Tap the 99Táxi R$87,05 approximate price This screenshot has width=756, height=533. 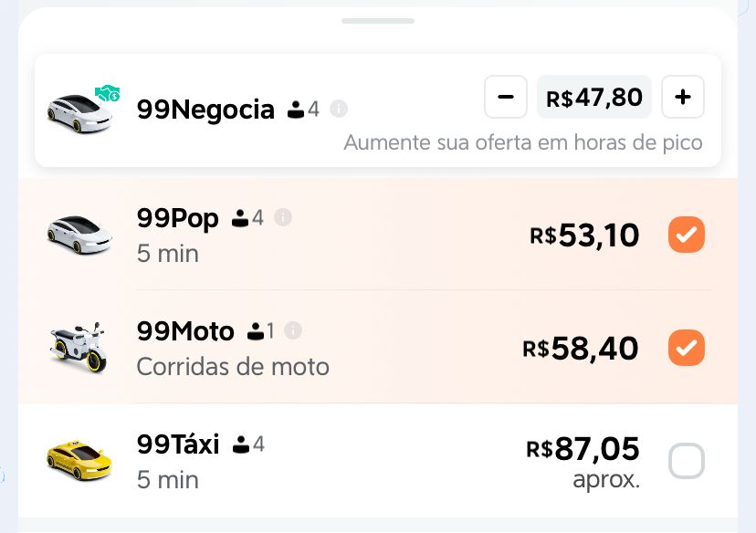583,450
